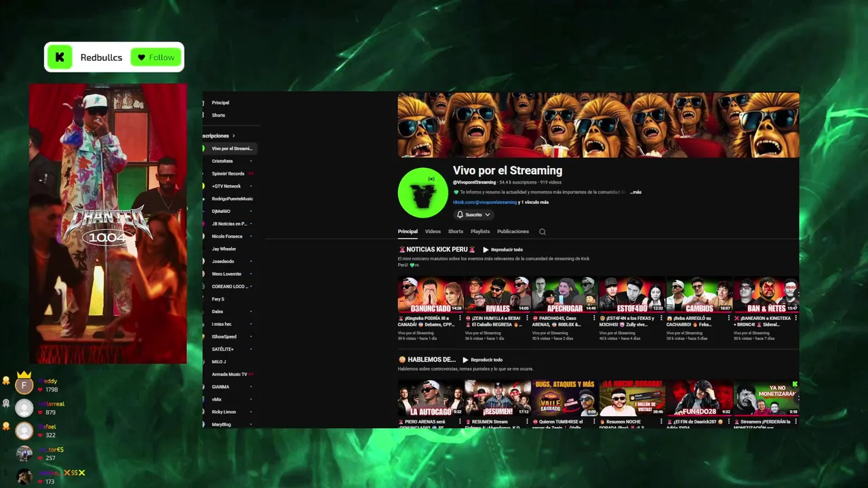Open the LA AUTOCAGÓ video thumbnail
This screenshot has height=488, width=868.
pos(431,398)
